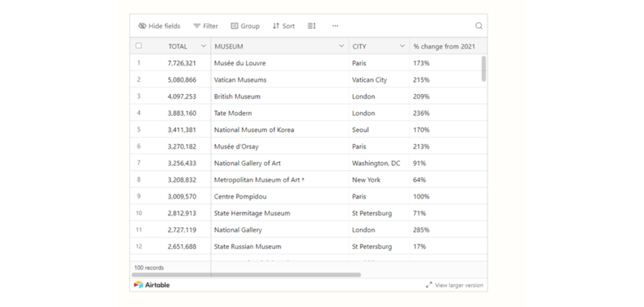Image resolution: width=644 pixels, height=307 pixels.
Task: Click the search magnifier icon
Action: click(478, 26)
